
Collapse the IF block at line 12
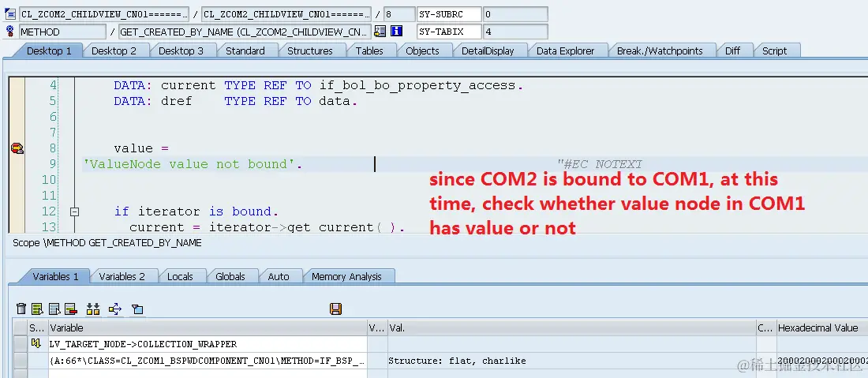pos(75,211)
